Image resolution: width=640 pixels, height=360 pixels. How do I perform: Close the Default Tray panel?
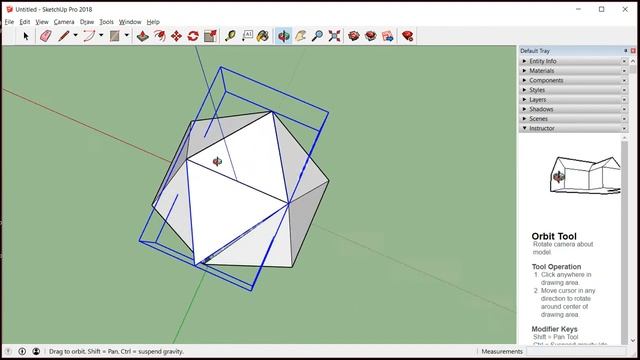click(x=633, y=51)
